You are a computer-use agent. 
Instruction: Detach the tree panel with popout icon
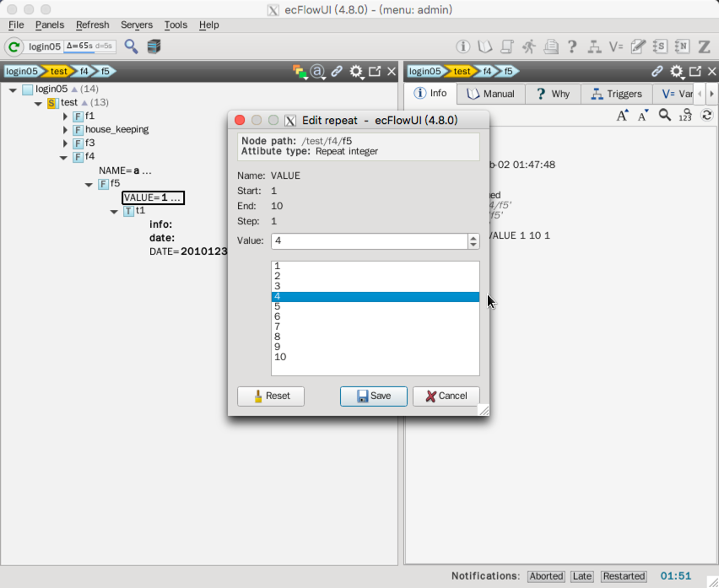point(375,71)
